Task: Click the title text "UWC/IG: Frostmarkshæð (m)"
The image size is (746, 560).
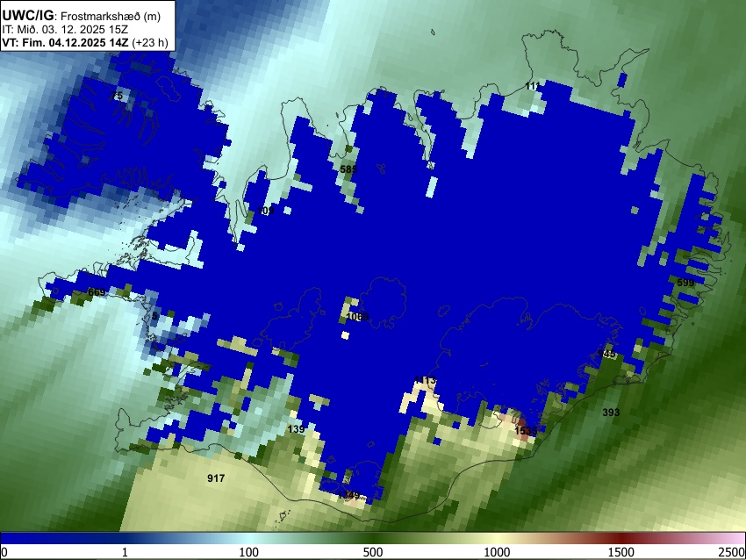Action: click(82, 15)
